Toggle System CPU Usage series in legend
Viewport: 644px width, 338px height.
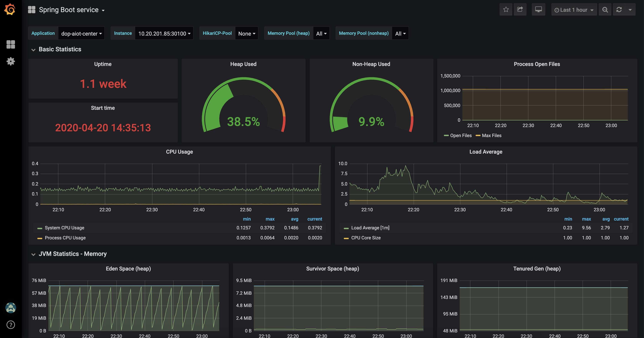(x=65, y=228)
